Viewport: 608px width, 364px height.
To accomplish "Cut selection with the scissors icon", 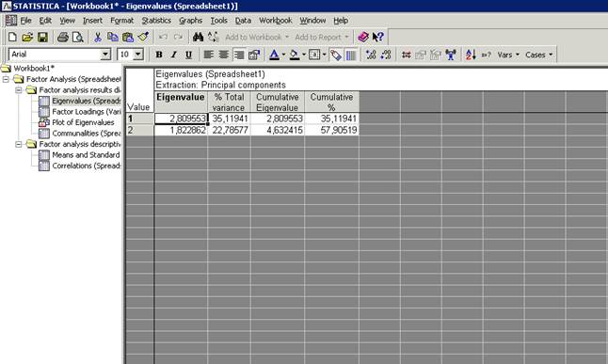I will (97, 38).
